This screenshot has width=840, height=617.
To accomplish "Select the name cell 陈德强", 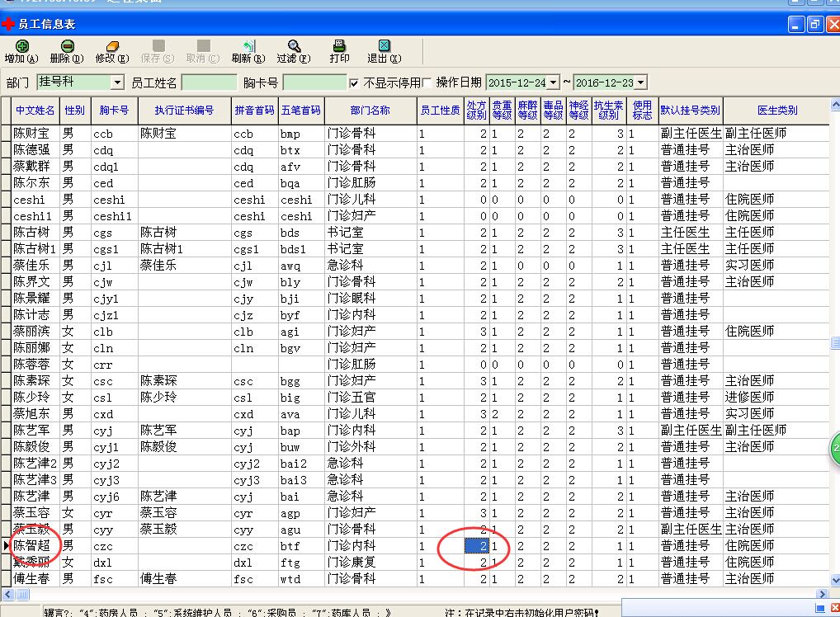I will 35,150.
